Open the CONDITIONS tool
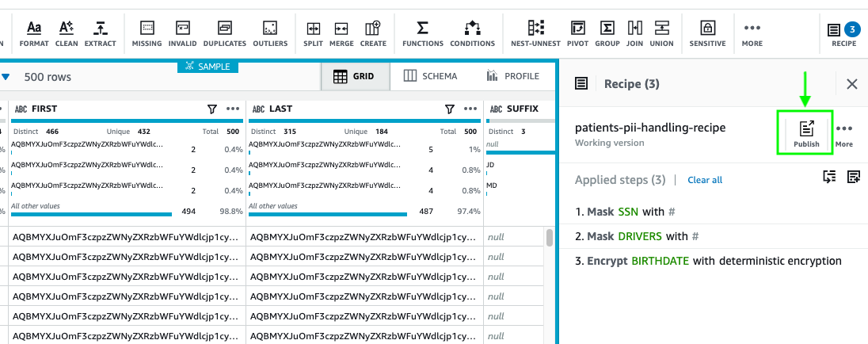This screenshot has width=868, height=344. (472, 34)
